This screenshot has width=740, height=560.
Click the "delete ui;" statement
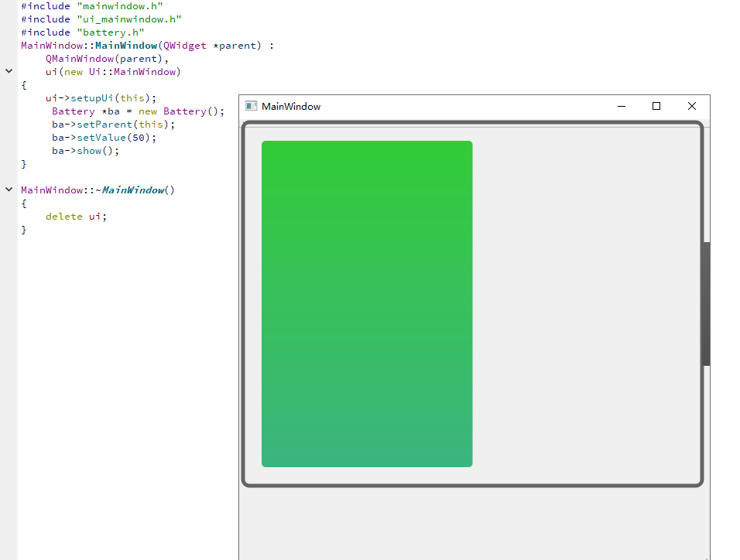tap(76, 217)
